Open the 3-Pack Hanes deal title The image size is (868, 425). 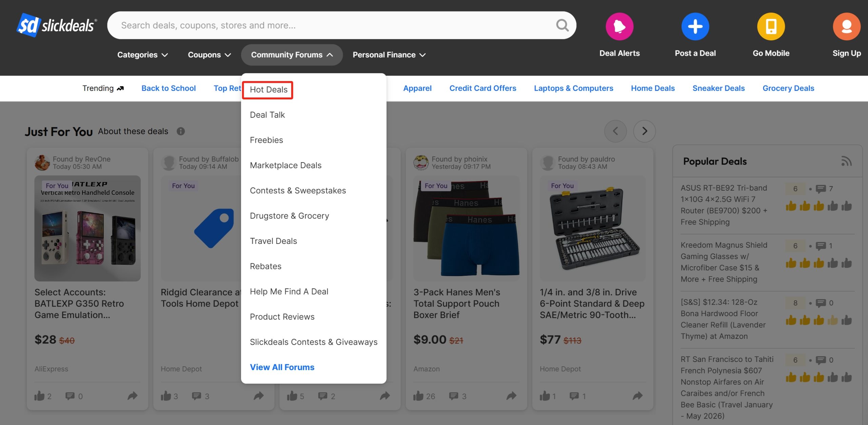pos(457,304)
